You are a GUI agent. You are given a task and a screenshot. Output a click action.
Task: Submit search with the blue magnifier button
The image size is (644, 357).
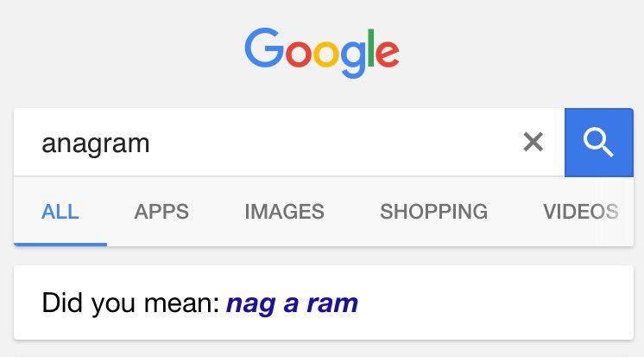coord(599,143)
